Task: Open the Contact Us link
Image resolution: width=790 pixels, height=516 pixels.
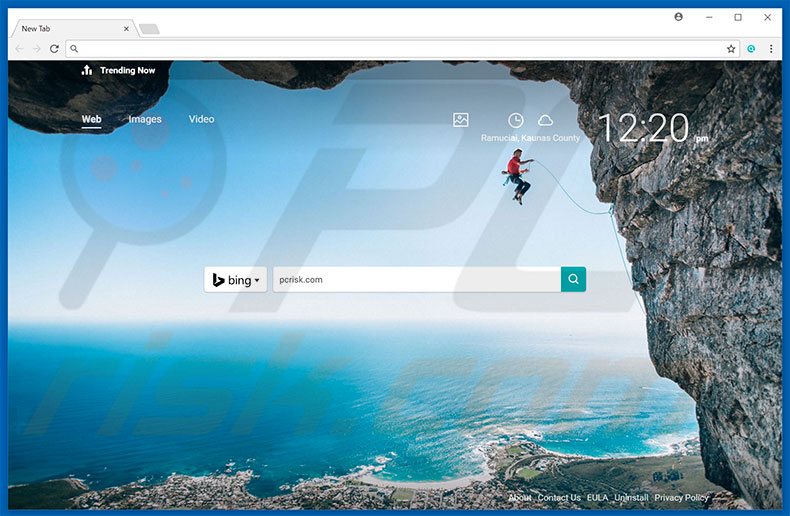Action: click(559, 497)
